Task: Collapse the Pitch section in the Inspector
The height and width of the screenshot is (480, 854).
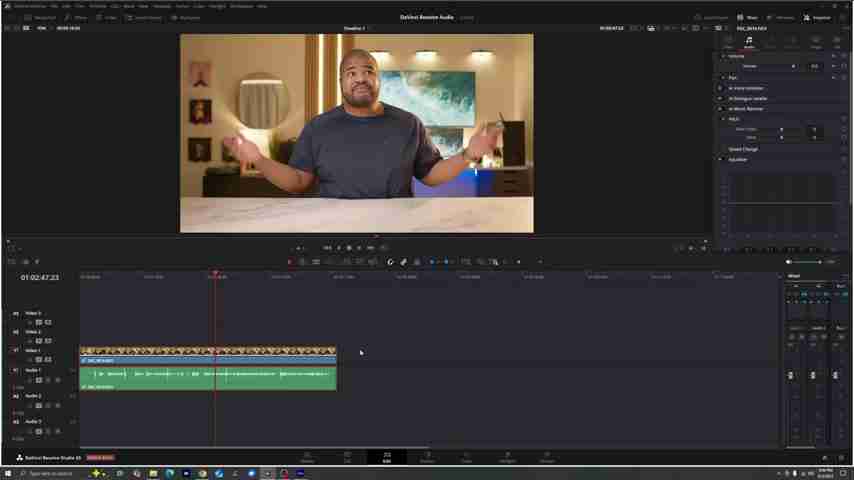Action: (x=723, y=119)
